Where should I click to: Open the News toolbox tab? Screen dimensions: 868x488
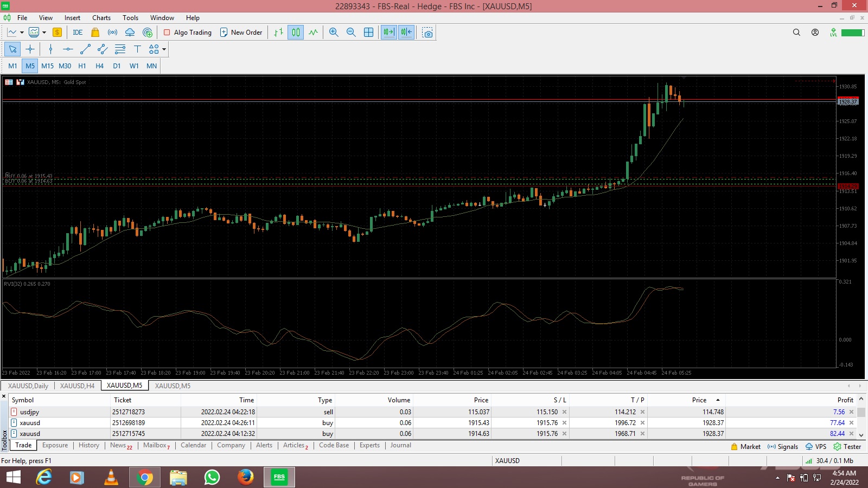[121, 446]
